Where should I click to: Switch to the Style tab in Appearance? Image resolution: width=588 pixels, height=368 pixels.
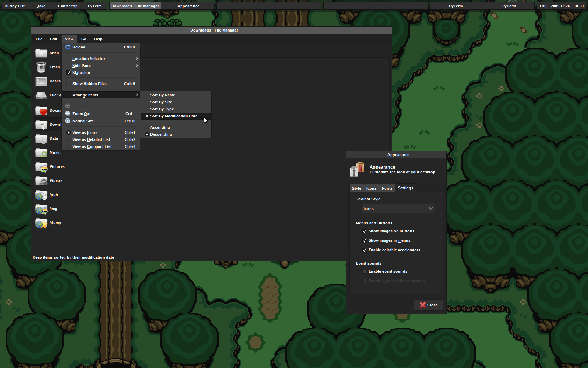[x=357, y=188]
